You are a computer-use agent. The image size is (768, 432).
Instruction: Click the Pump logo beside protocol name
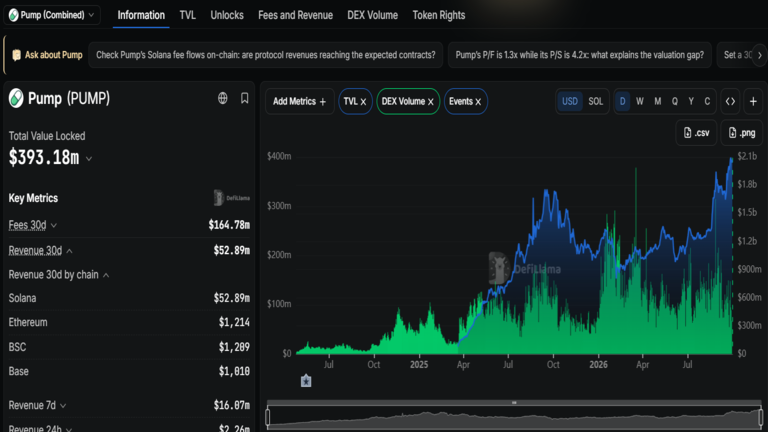[x=16, y=98]
